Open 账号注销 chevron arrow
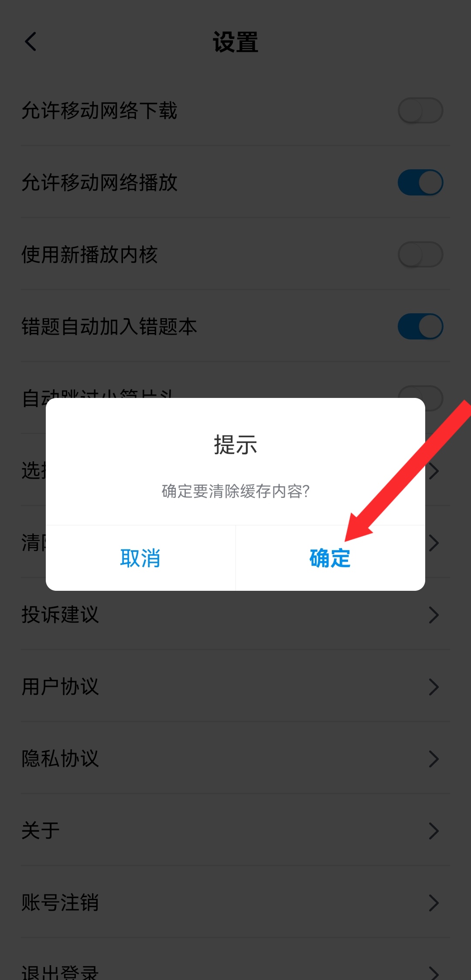The width and height of the screenshot is (471, 980). point(433,903)
